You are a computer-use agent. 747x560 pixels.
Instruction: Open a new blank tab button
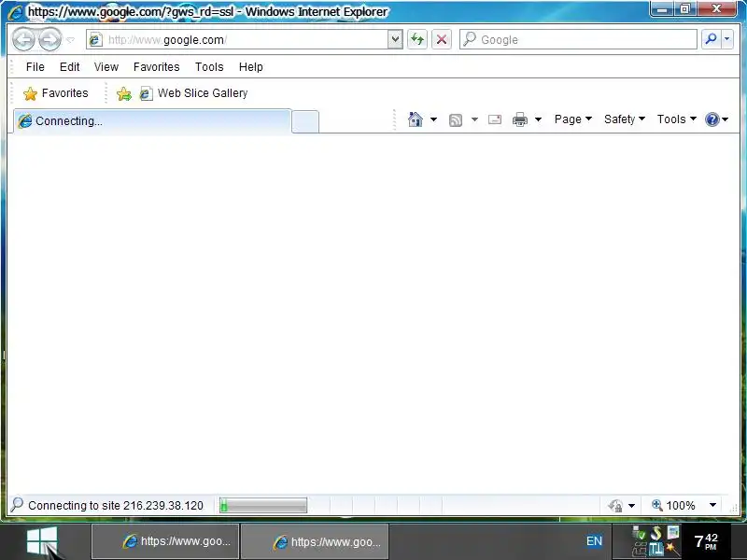tap(305, 121)
